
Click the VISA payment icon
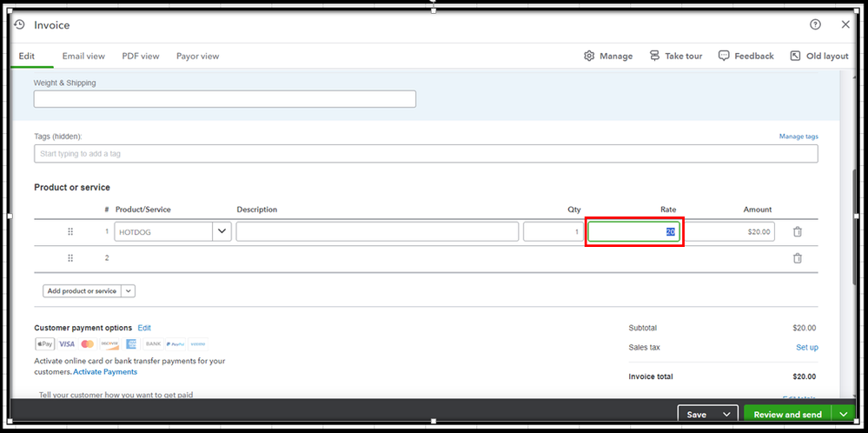pyautogui.click(x=66, y=343)
